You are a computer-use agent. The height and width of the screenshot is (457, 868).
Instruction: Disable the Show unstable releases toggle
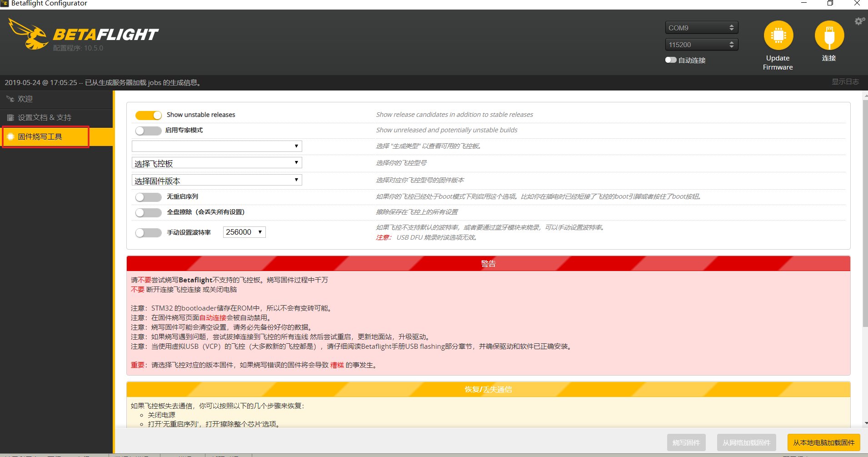pos(148,115)
